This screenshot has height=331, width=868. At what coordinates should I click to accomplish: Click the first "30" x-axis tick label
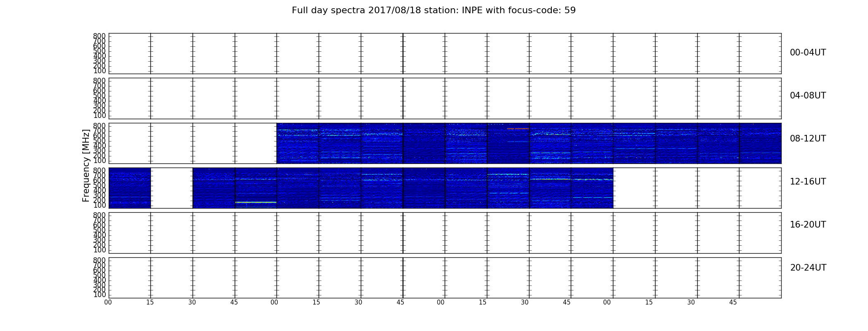coord(192,302)
